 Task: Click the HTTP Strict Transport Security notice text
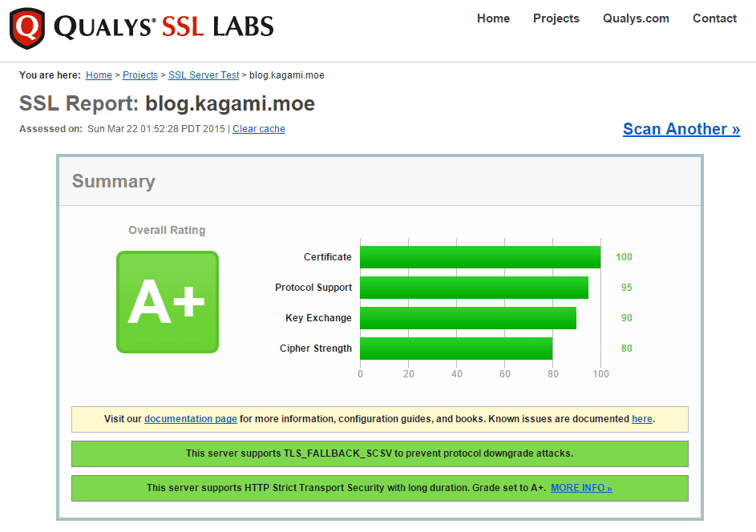click(346, 488)
